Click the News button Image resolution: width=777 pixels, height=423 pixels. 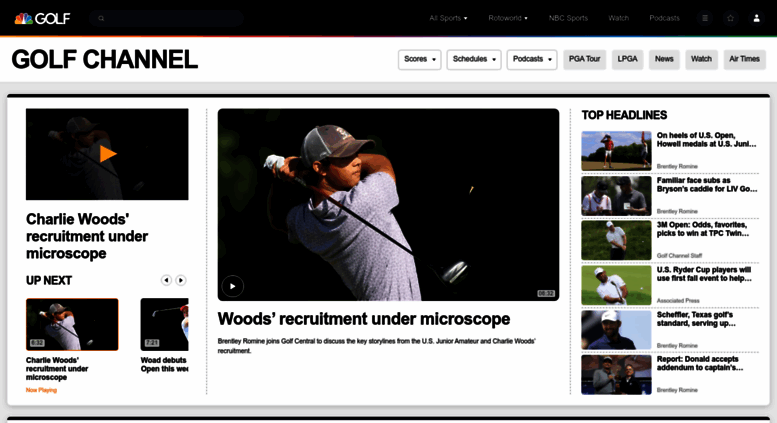tap(664, 59)
